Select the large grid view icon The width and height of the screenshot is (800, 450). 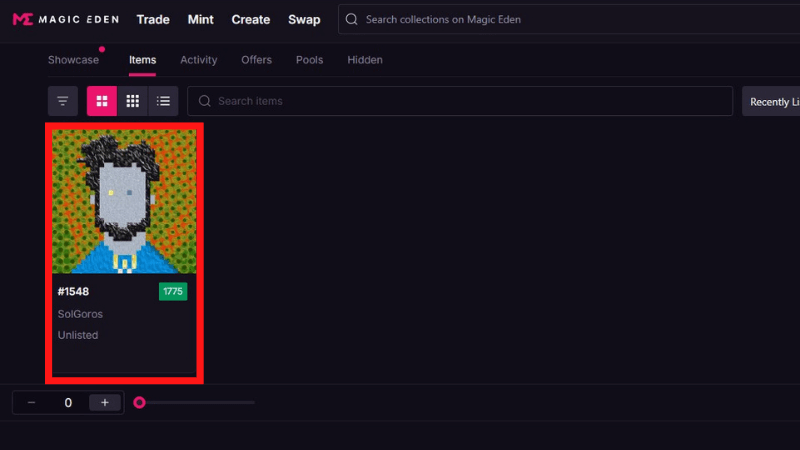[102, 101]
